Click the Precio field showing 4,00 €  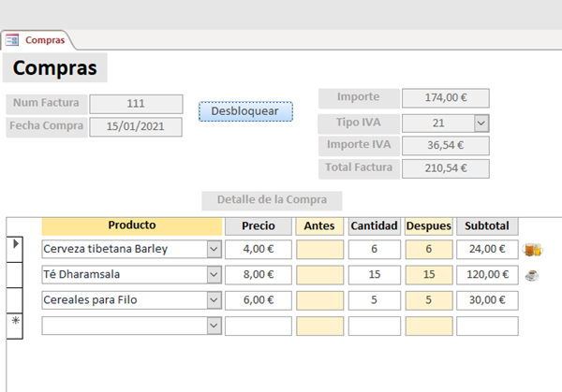tap(258, 249)
